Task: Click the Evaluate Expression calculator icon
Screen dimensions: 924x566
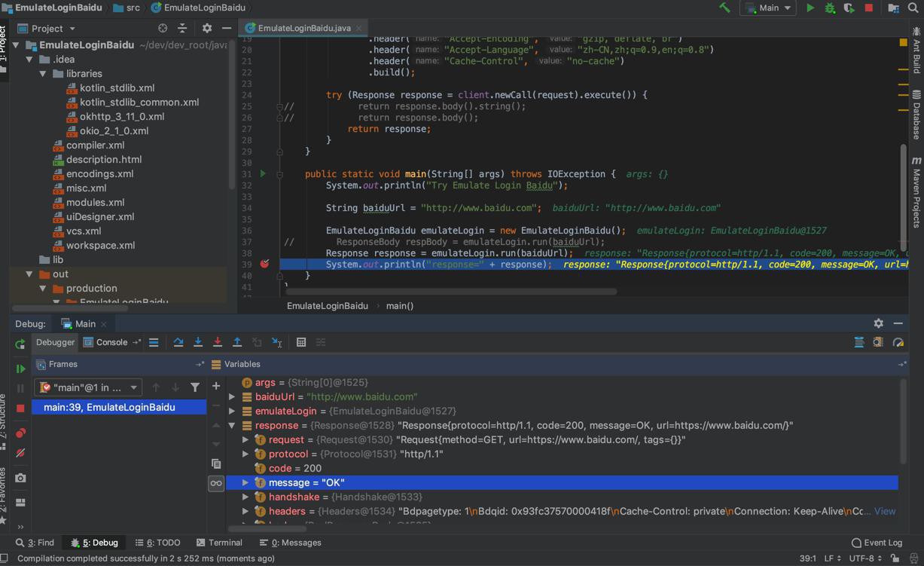Action: tap(301, 342)
